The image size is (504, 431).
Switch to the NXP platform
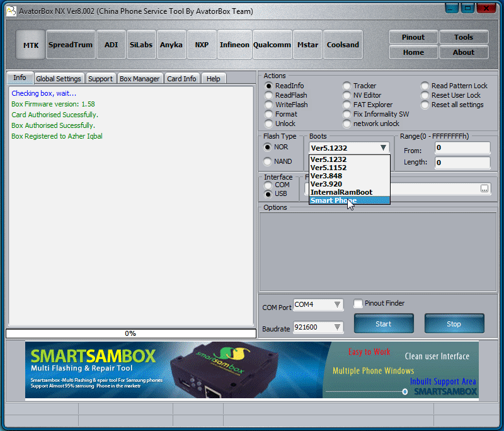[202, 45]
